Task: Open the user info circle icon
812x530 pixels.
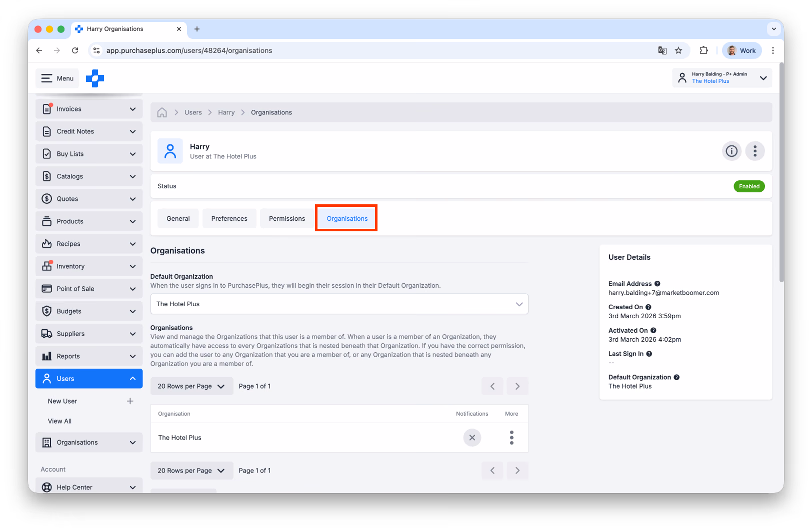Action: tap(731, 151)
